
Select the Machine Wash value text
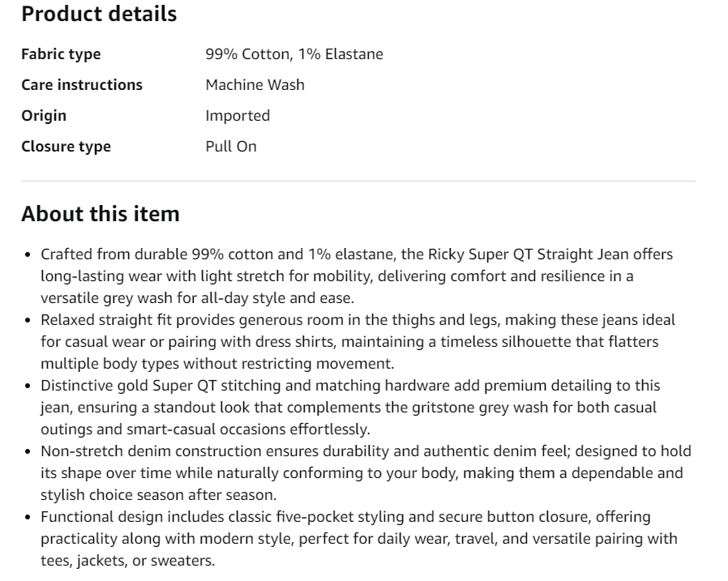tap(255, 85)
